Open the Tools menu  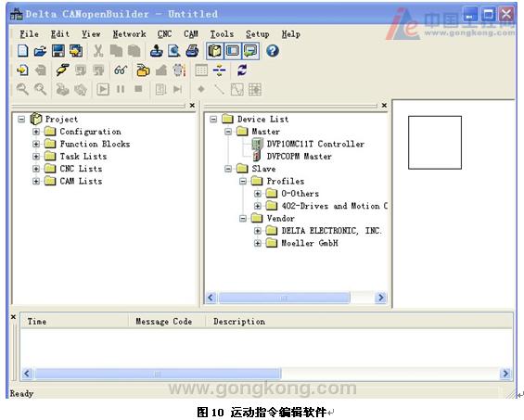click(x=222, y=34)
